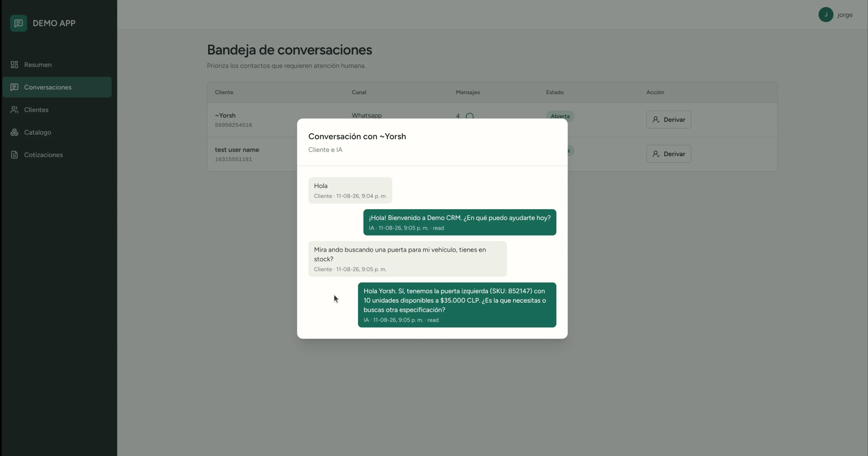This screenshot has width=868, height=456.
Task: Click the Cliente column header
Action: point(224,92)
